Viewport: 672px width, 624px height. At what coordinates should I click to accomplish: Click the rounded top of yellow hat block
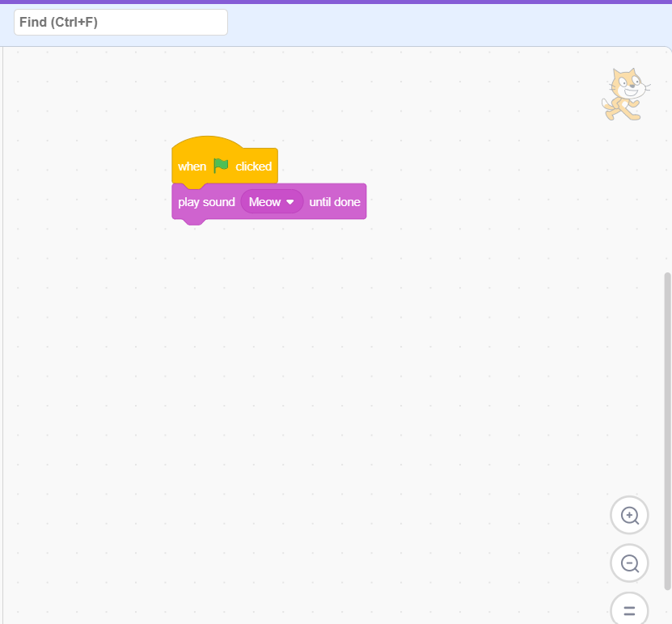coord(206,143)
